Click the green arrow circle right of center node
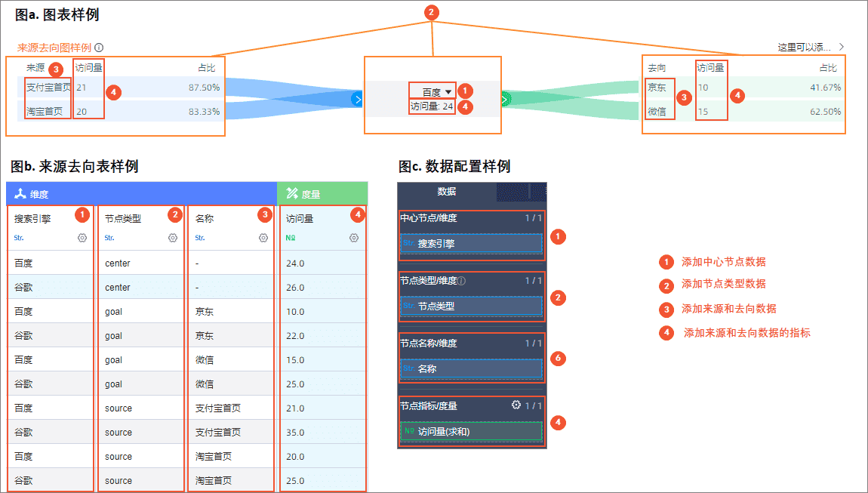 click(506, 99)
